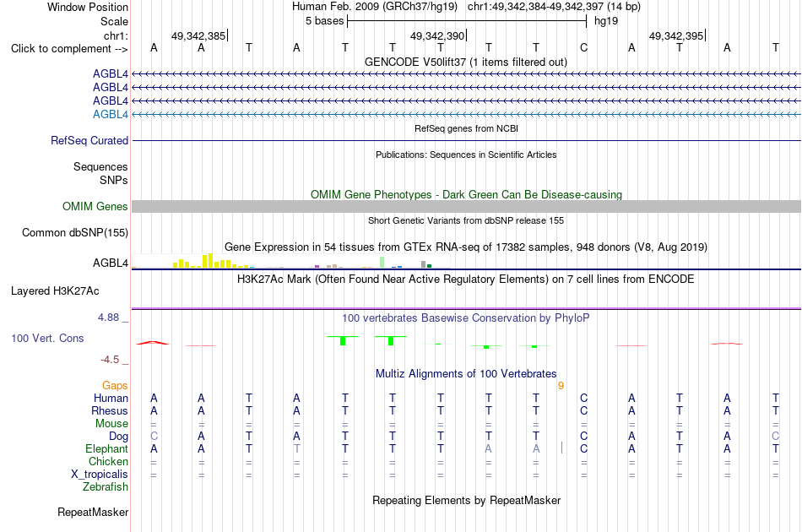Click the gray T in the Elephant row

pos(296,448)
